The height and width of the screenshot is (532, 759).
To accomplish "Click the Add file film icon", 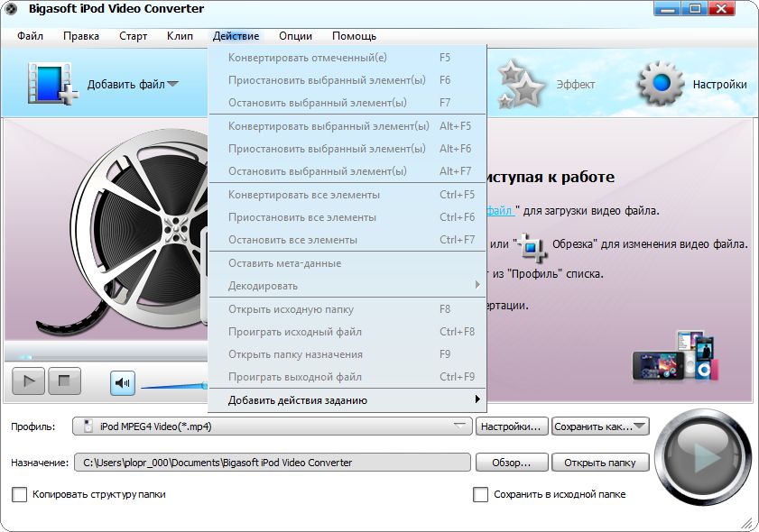I will point(52,84).
